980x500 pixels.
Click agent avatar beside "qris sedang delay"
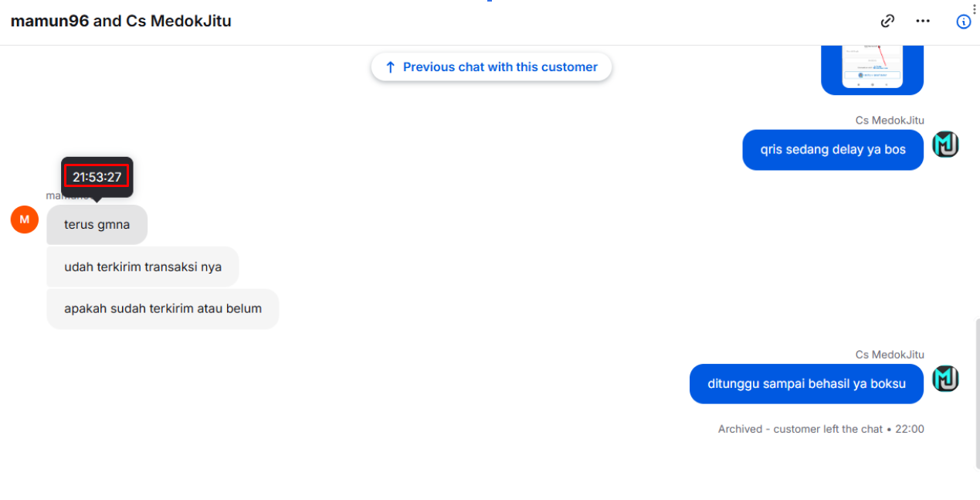point(945,145)
